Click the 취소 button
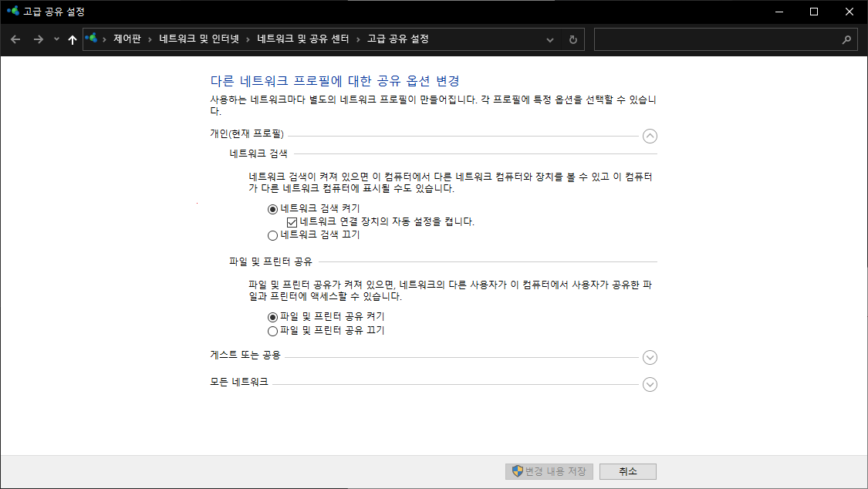868x489 pixels. (628, 471)
